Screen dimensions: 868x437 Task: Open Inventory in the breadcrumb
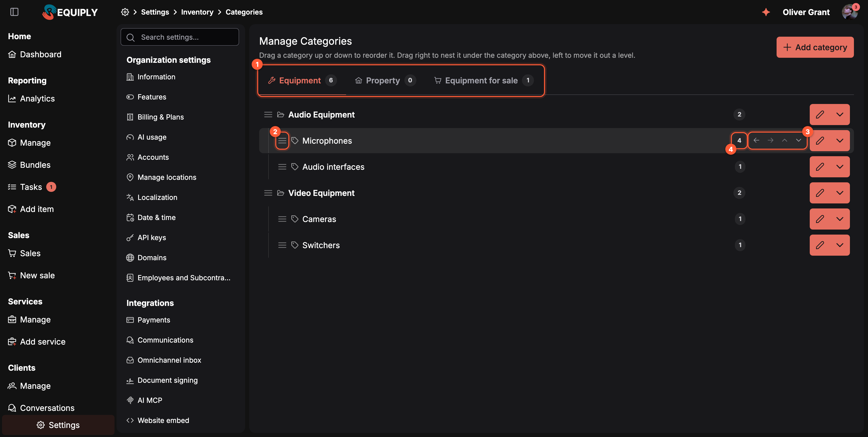point(197,12)
